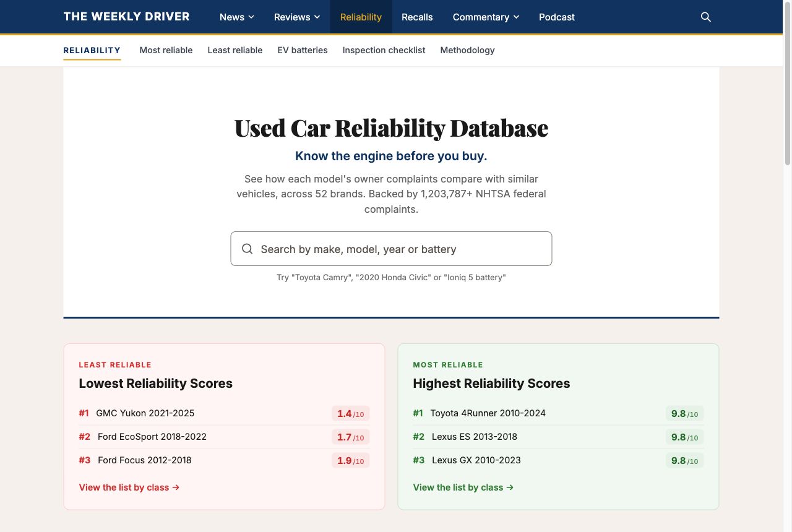Open the Inspection checklist page
This screenshot has width=792, height=532.
coord(384,50)
